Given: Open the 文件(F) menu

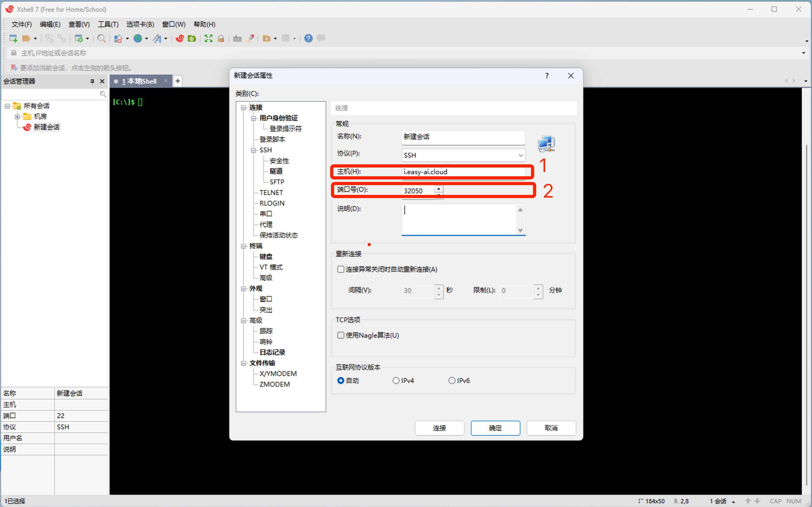Looking at the screenshot, I should click(x=22, y=24).
